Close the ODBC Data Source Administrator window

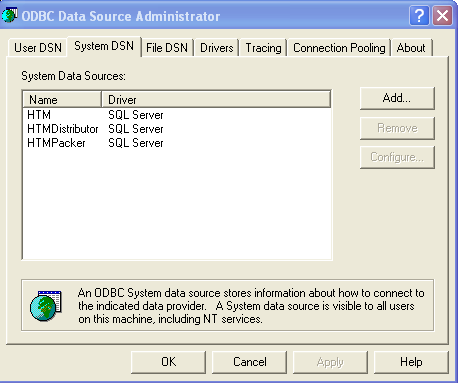coord(442,16)
